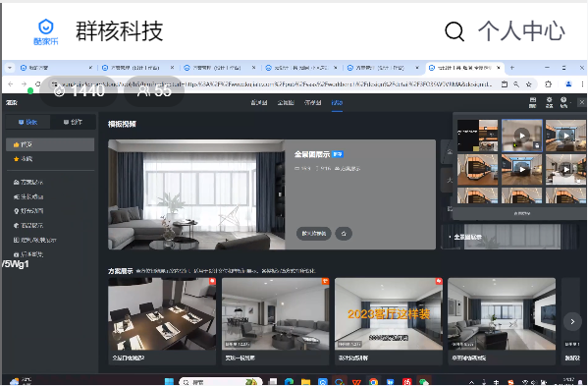
Task: Tap the flame viewer count badge showing 1440
Action: (79, 90)
